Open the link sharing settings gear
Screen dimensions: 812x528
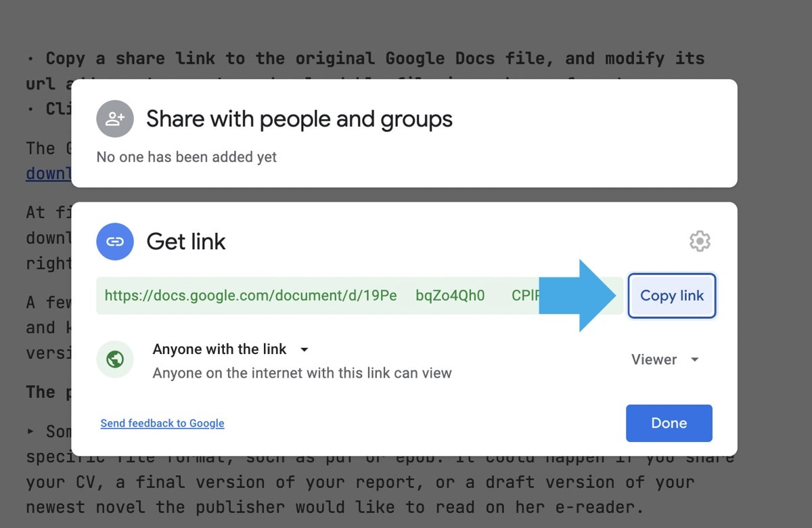700,241
